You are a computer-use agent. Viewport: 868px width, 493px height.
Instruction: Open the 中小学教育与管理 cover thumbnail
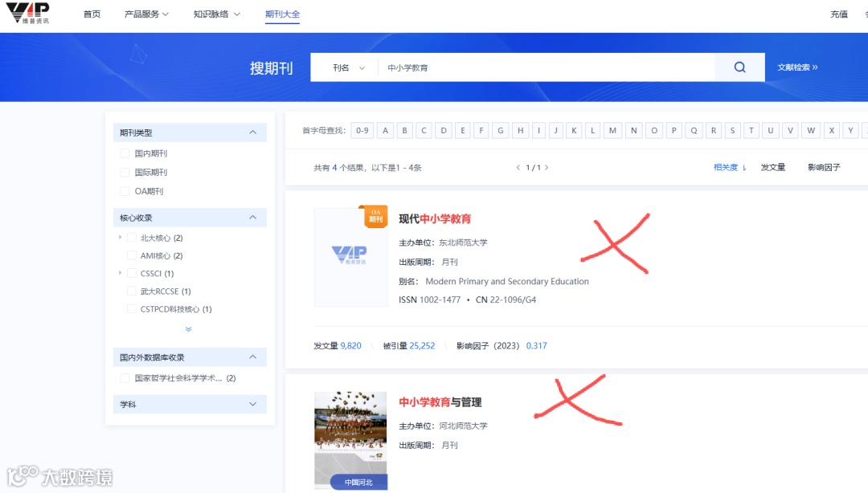350,441
